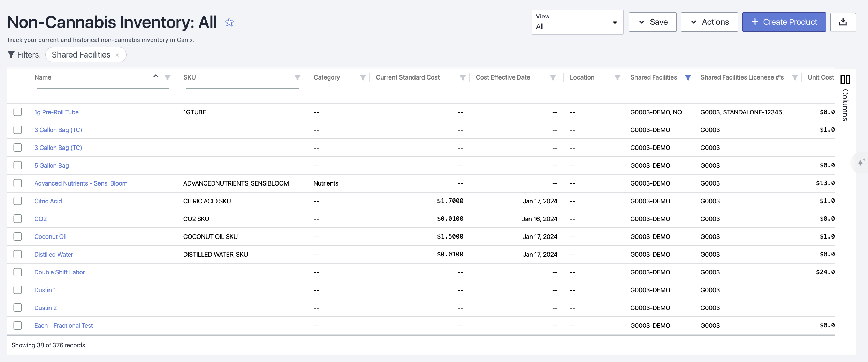Sort by the Name column header
The width and height of the screenshot is (868, 362).
[43, 77]
